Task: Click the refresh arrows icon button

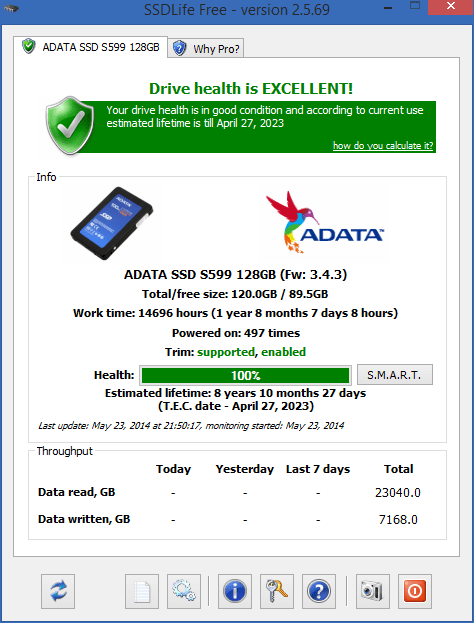Action: (x=58, y=591)
